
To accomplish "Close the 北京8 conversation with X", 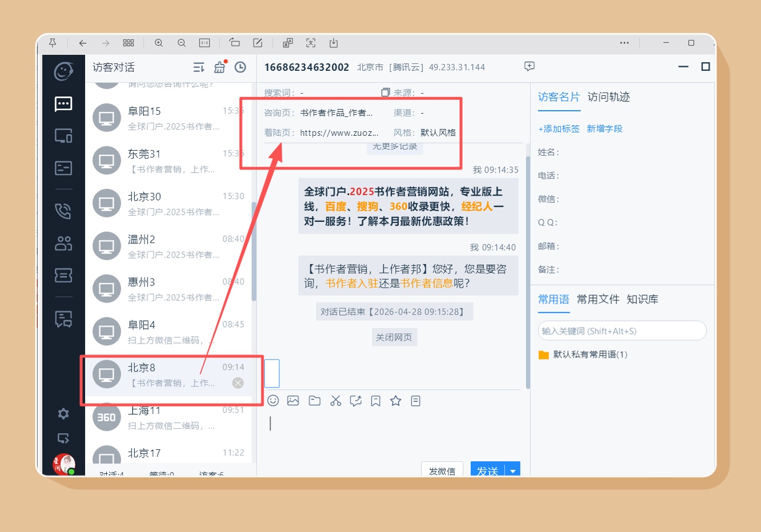I will [x=238, y=383].
